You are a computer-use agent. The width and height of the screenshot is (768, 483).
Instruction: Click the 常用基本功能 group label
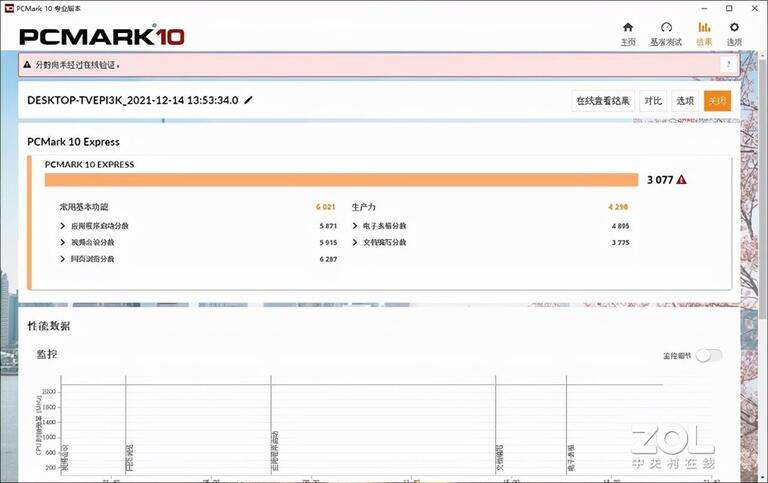click(x=84, y=207)
